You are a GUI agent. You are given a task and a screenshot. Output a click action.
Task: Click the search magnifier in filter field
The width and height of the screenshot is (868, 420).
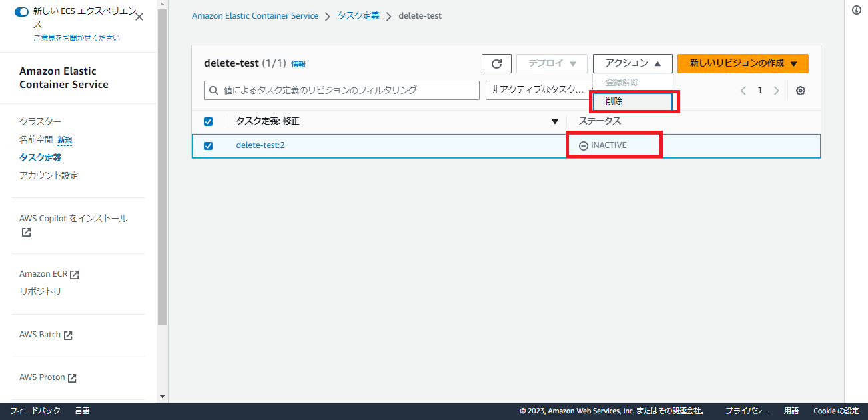213,89
